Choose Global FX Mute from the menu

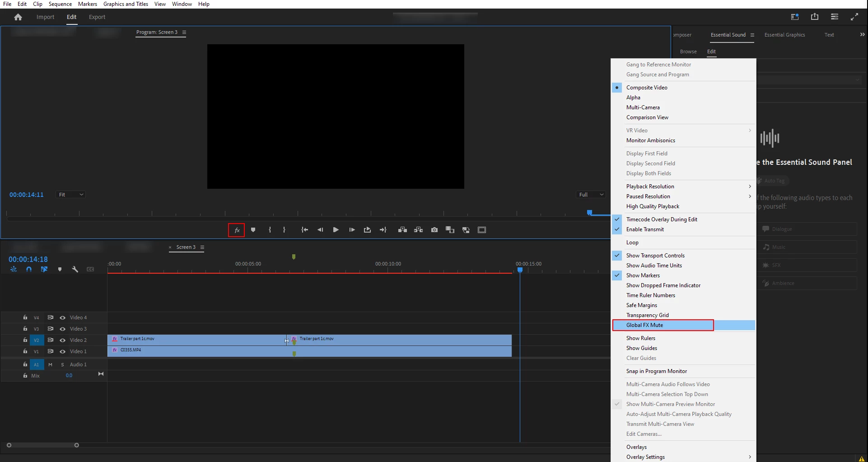click(x=684, y=325)
